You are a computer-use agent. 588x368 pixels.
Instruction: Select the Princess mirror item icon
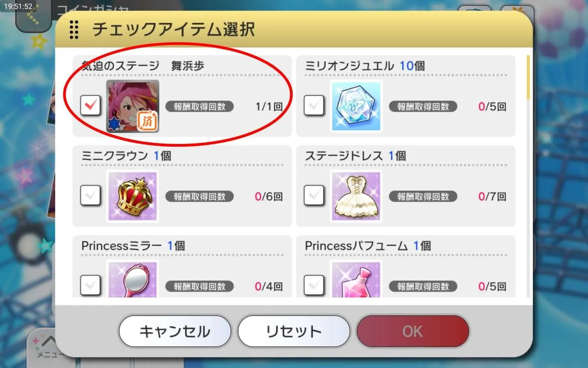coord(133,279)
